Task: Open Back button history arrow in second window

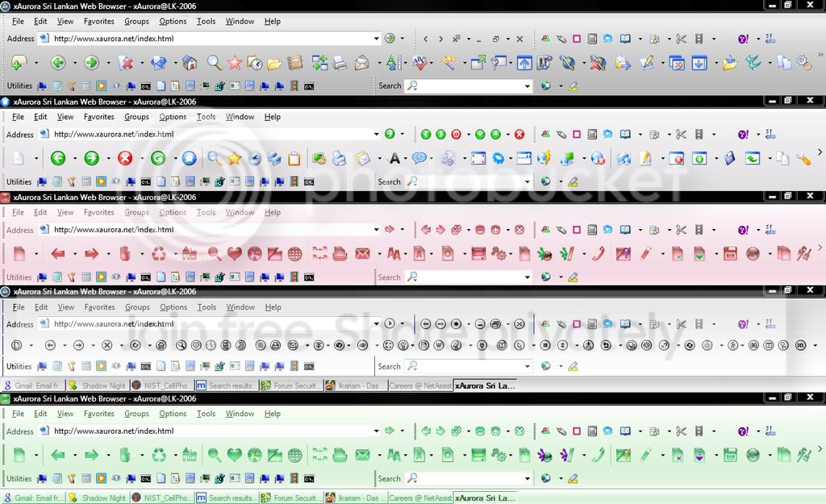Action: click(75, 158)
